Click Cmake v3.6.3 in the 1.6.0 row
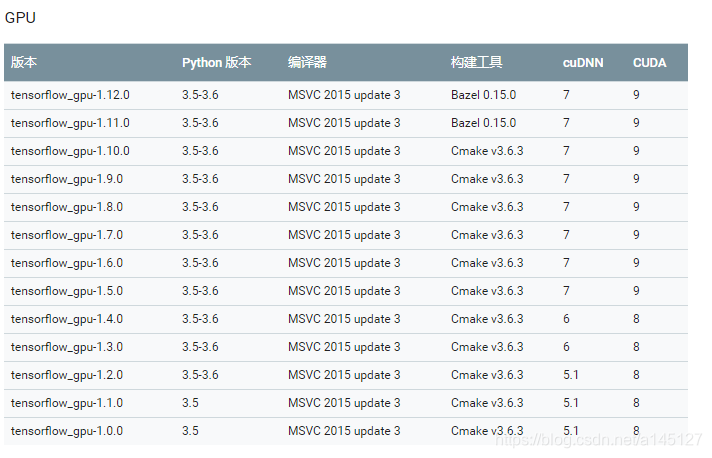Viewport: 712px width, 458px height. tap(487, 263)
